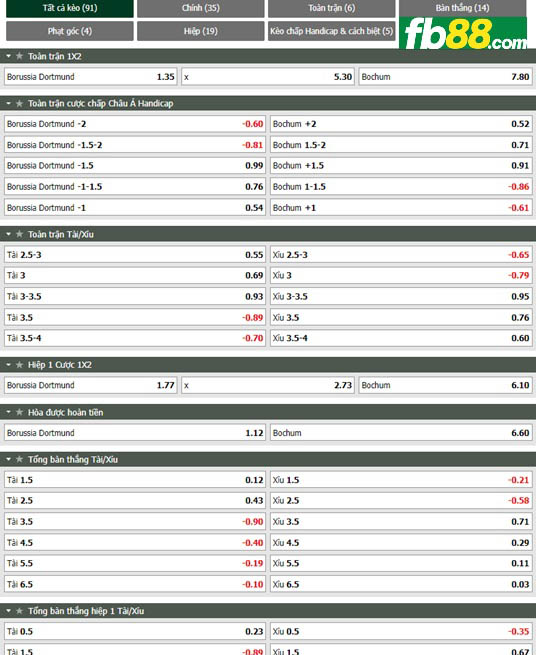Viewport: 536px width, 655px height.
Task: Open the Phạt góc (4) tab
Action: (70, 31)
